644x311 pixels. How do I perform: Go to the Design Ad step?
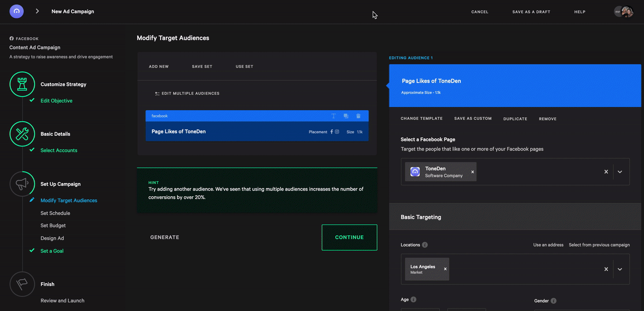tap(52, 239)
